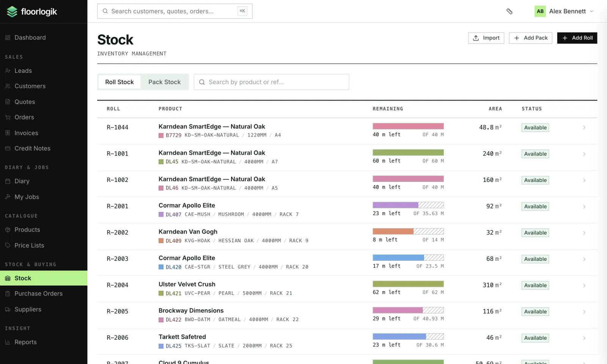
Task: Open the Dashboard icon in sidebar
Action: pyautogui.click(x=8, y=38)
